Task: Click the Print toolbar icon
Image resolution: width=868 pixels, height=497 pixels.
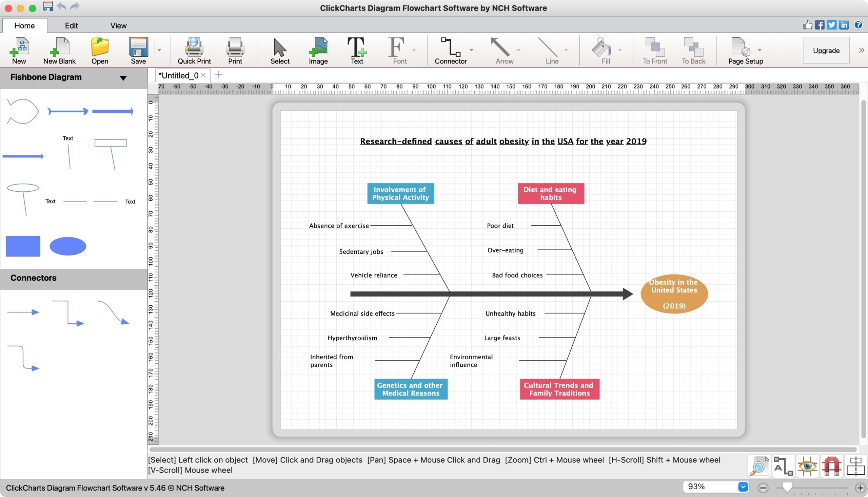Action: [x=235, y=51]
